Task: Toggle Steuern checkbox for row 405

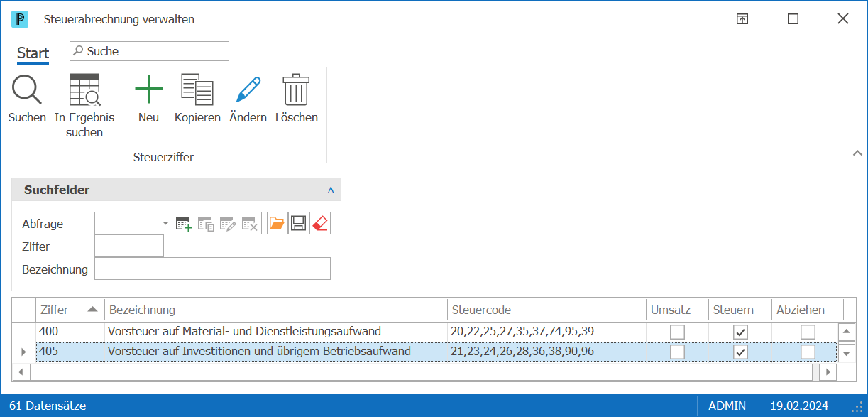Action: point(740,352)
